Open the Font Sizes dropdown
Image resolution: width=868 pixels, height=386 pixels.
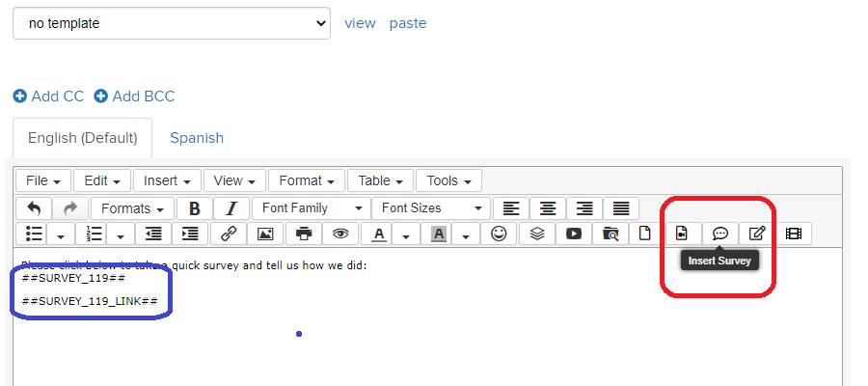[x=431, y=208]
